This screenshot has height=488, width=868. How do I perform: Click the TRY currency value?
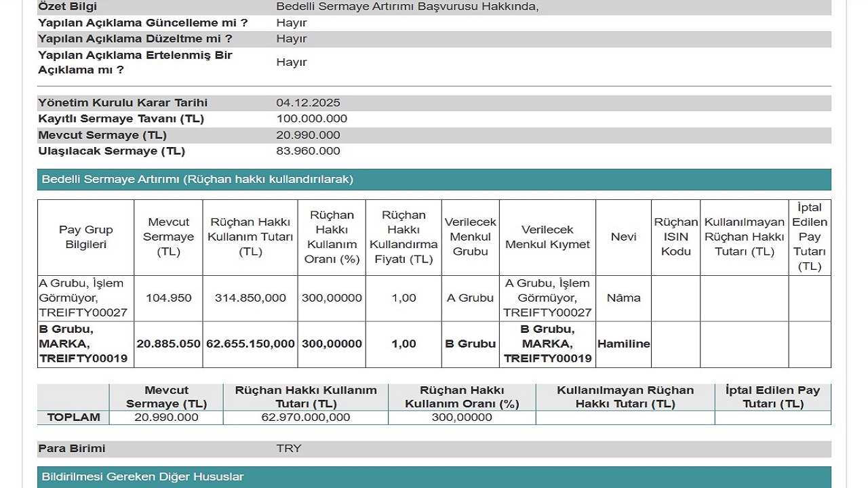click(x=288, y=449)
